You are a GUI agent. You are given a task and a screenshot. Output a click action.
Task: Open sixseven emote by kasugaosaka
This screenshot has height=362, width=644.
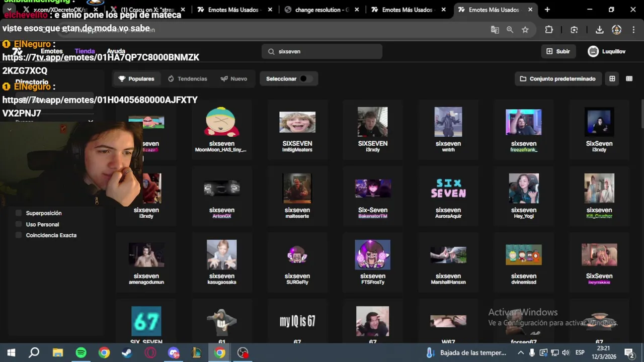click(222, 262)
